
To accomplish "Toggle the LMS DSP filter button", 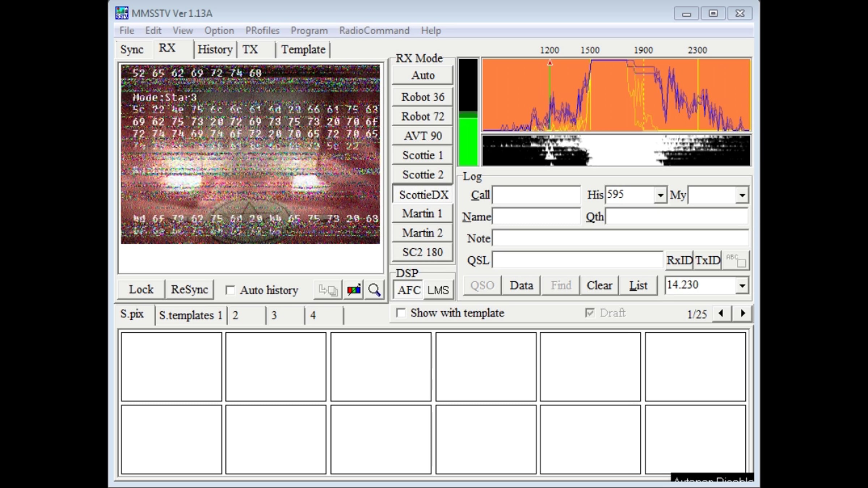I will [438, 290].
